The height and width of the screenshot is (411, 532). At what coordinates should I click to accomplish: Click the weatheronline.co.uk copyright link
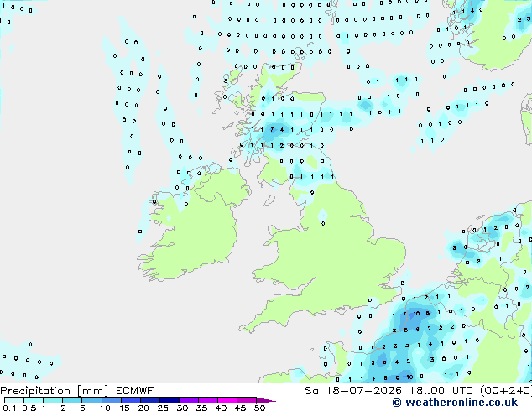[455, 403]
